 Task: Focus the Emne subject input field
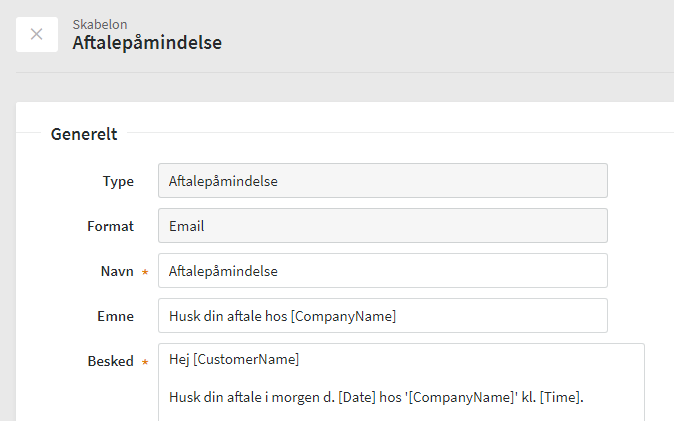coord(382,316)
